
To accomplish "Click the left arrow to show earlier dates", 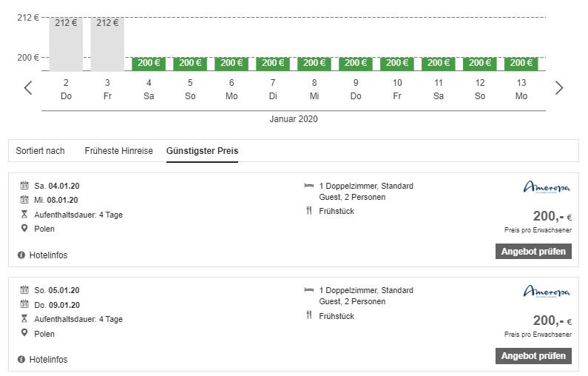I will click(28, 88).
